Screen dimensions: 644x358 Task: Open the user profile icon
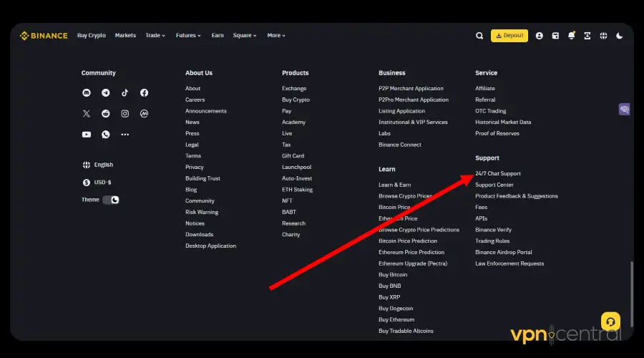(539, 36)
